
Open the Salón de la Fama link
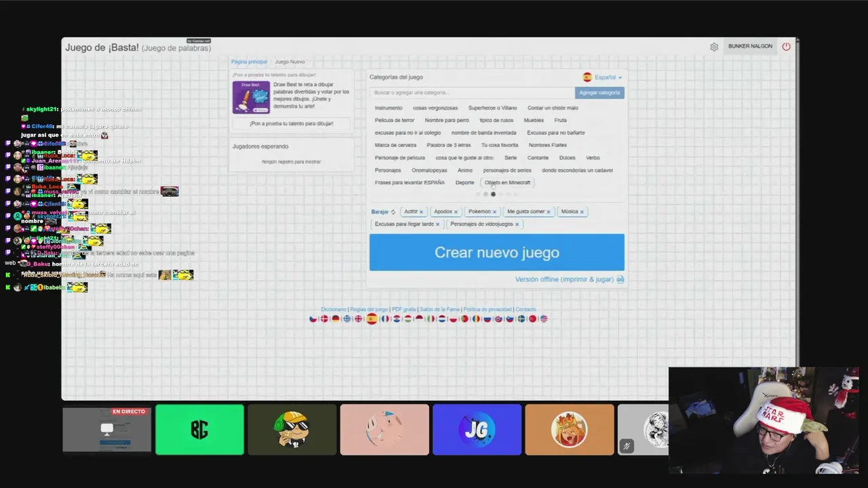coord(439,310)
